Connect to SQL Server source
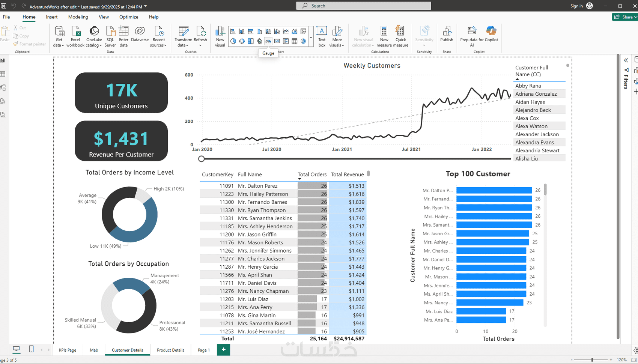 110,36
